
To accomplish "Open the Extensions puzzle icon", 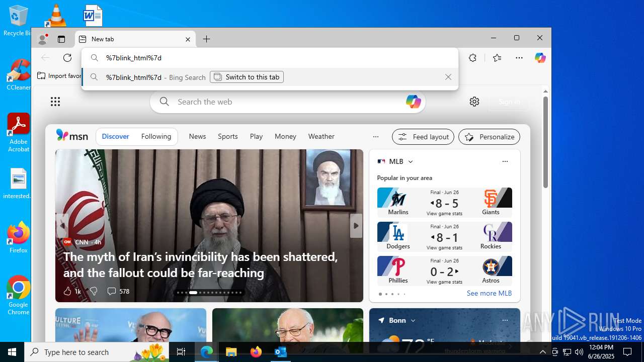I will point(472,58).
